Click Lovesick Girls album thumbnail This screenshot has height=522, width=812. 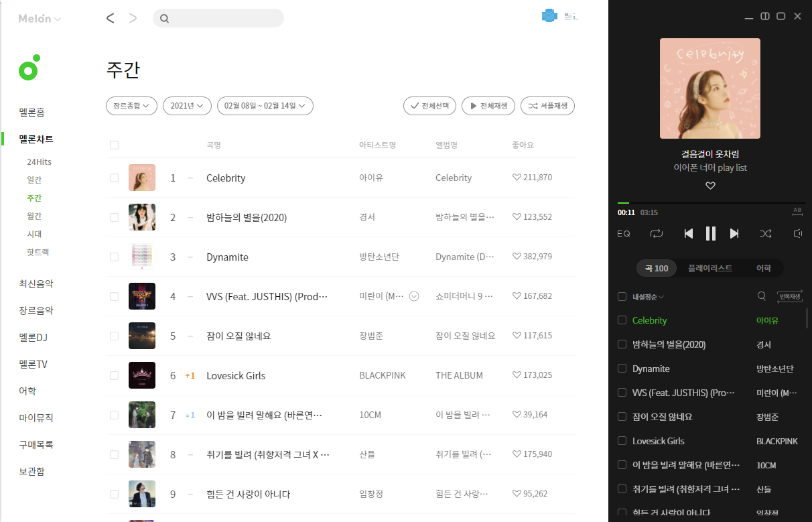[142, 375]
